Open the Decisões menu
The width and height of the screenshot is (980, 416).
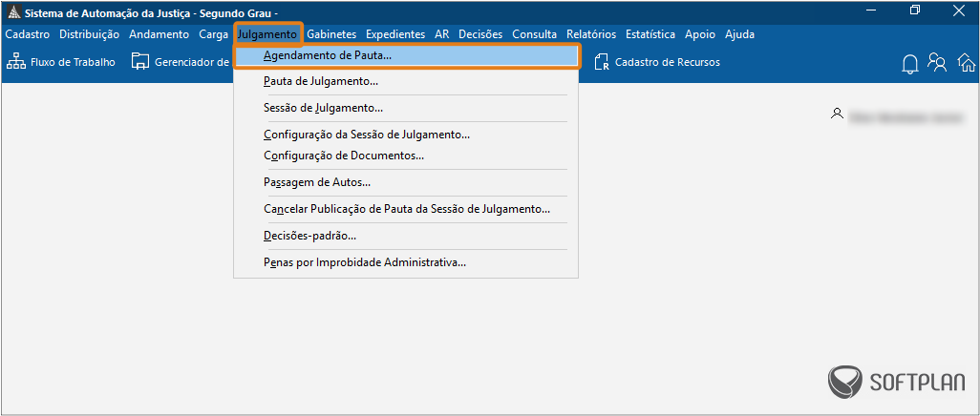pyautogui.click(x=480, y=34)
